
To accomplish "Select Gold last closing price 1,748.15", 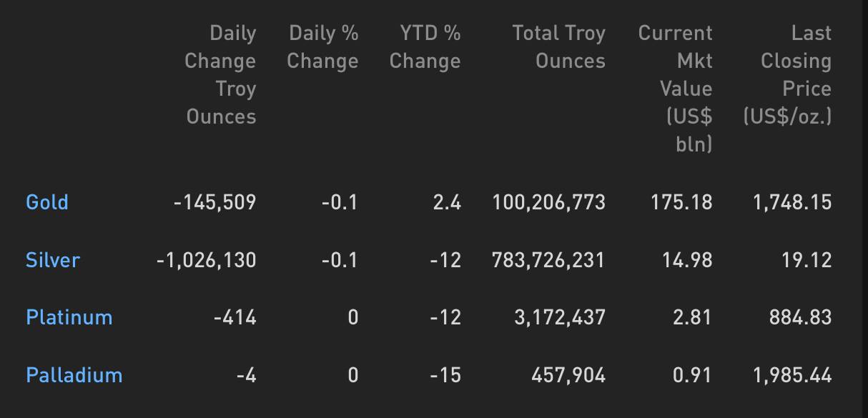I will click(x=792, y=202).
